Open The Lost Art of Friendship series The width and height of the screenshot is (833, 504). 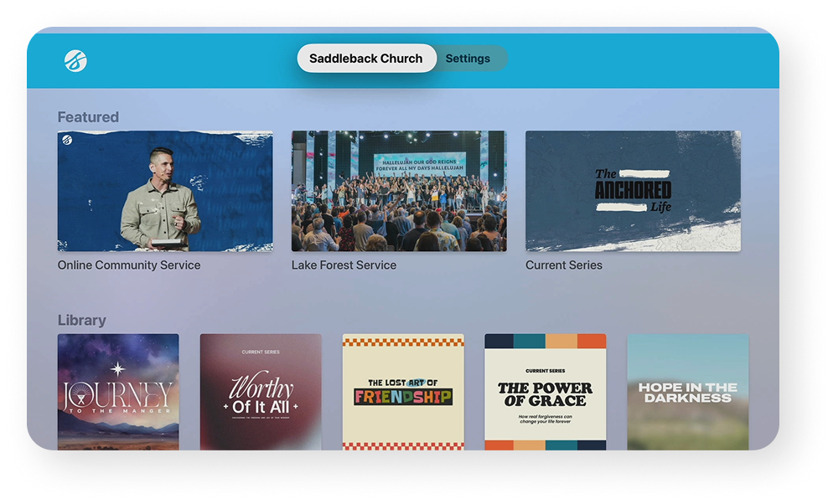coord(403,392)
